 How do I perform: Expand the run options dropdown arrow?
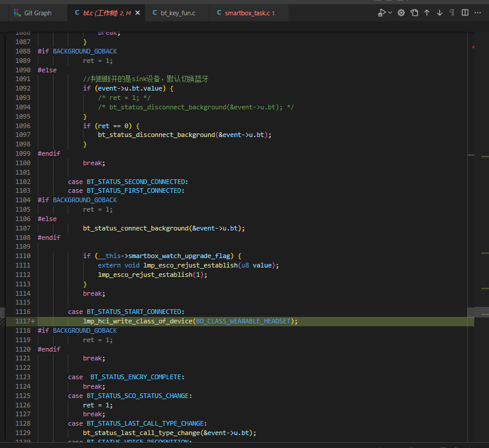(390, 13)
